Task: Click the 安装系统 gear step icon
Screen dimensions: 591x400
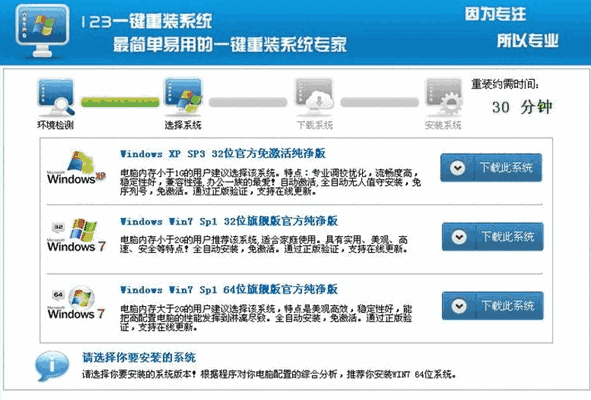Action: coord(444,97)
